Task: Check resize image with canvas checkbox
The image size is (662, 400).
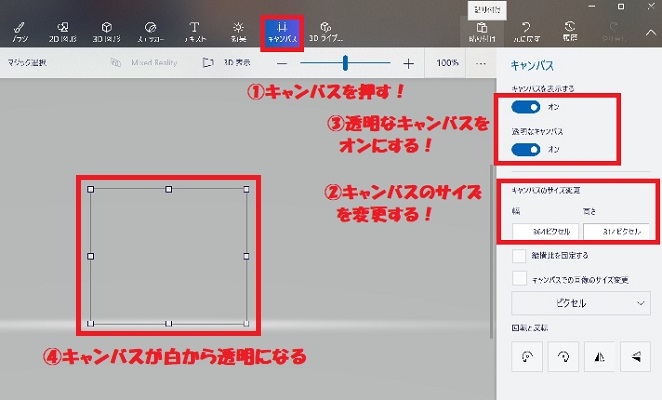Action: [x=518, y=279]
